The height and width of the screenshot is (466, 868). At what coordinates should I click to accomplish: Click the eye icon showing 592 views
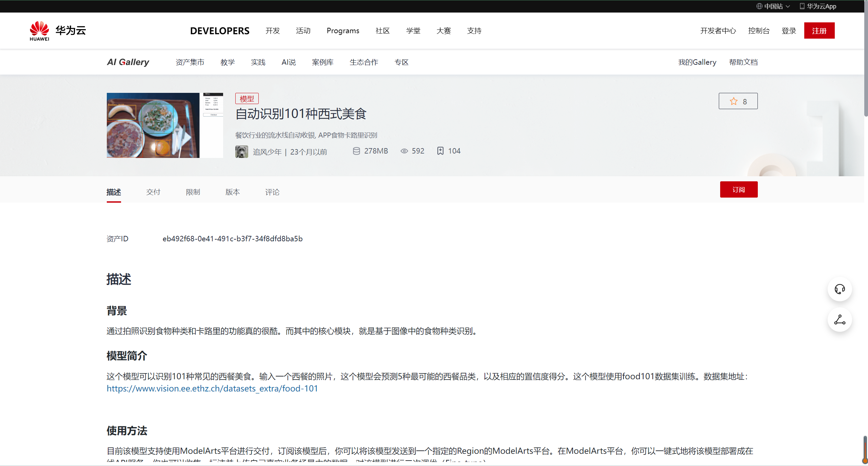click(x=404, y=151)
